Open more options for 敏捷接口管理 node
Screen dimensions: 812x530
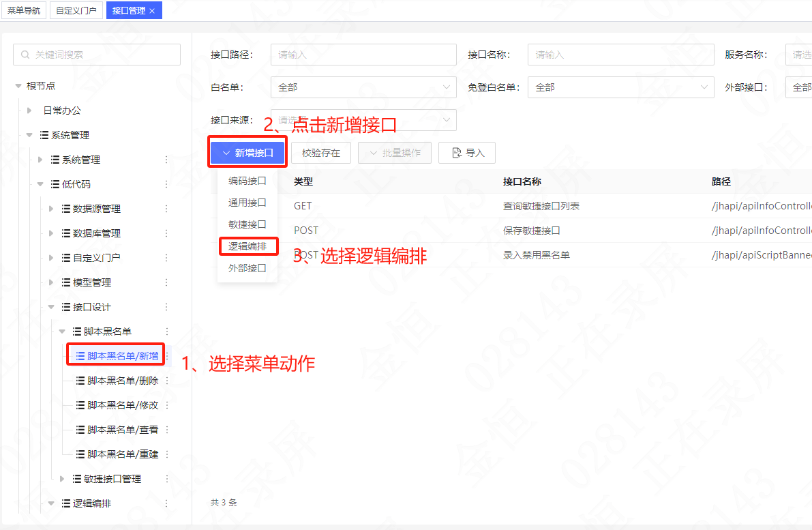tap(167, 479)
